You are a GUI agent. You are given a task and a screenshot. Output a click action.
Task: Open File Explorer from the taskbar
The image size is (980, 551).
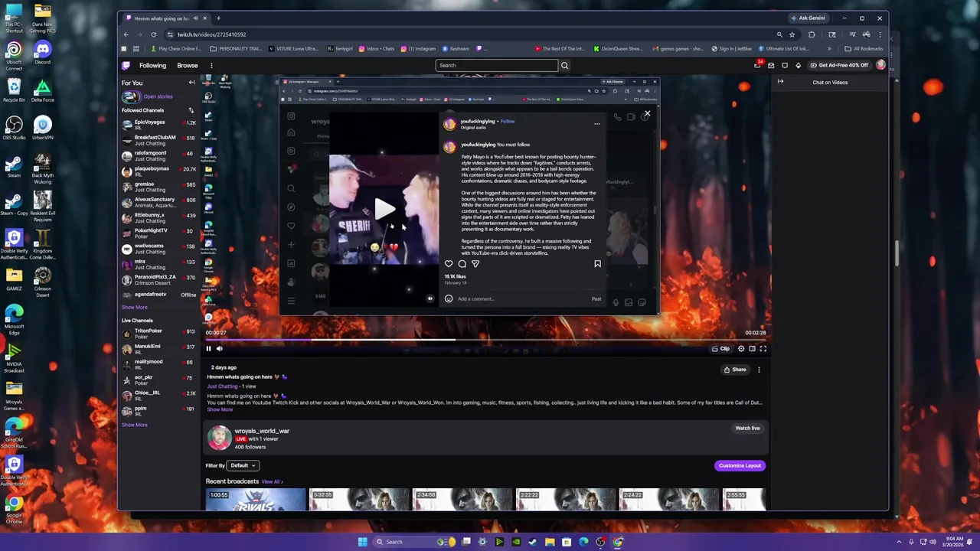[550, 542]
